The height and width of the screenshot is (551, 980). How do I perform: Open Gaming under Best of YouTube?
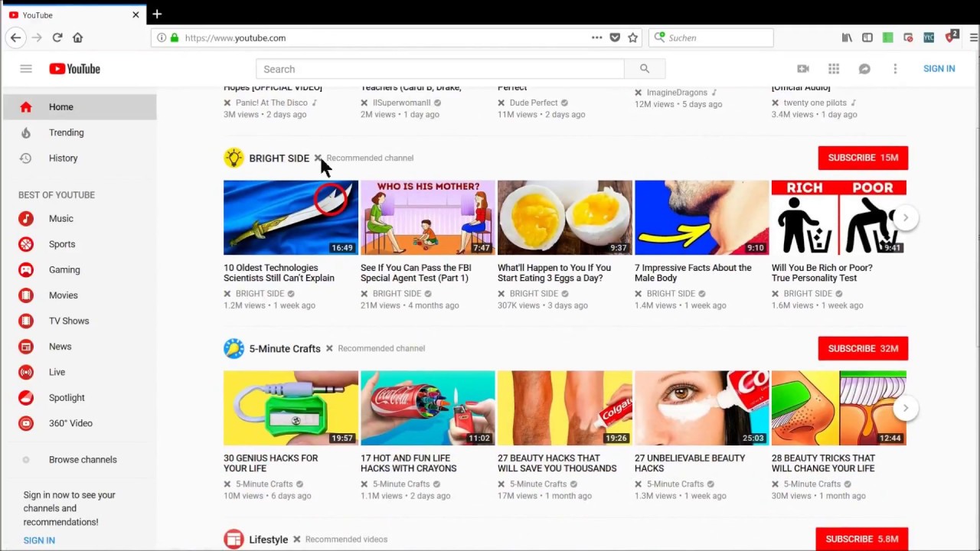point(80,270)
